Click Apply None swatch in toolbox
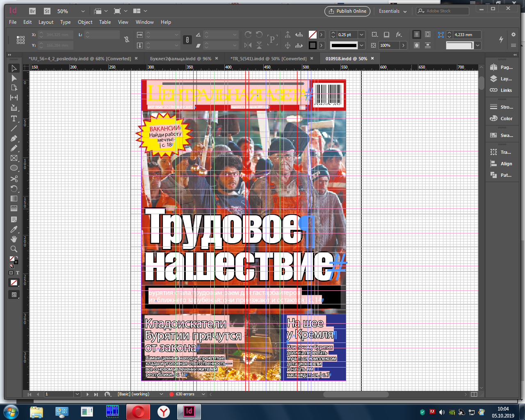This screenshot has height=420, width=525. click(x=14, y=283)
